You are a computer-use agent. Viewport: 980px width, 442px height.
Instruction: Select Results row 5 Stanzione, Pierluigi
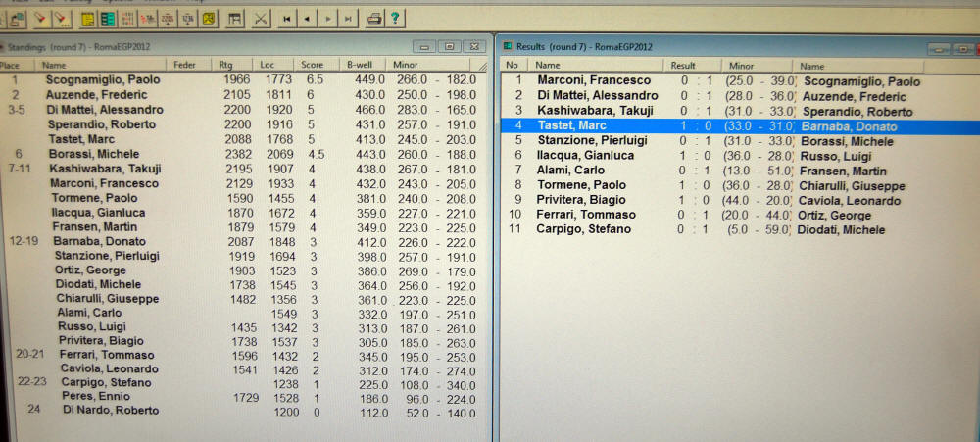[593, 141]
